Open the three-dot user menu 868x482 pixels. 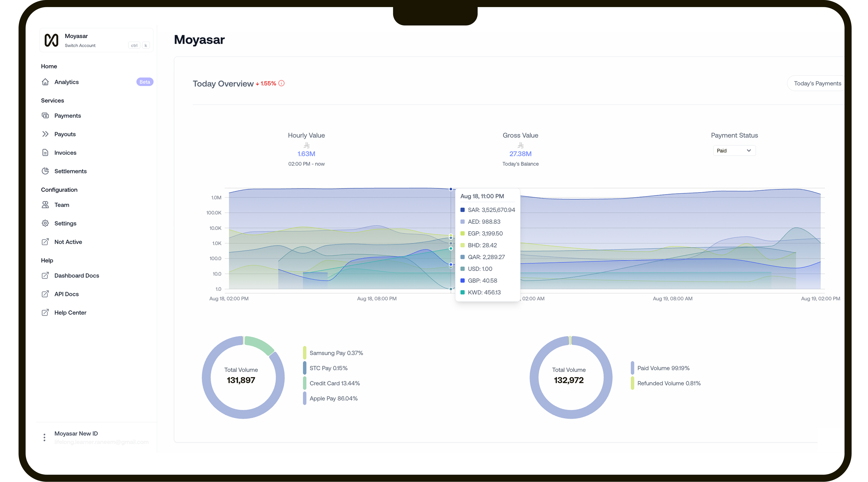point(45,437)
